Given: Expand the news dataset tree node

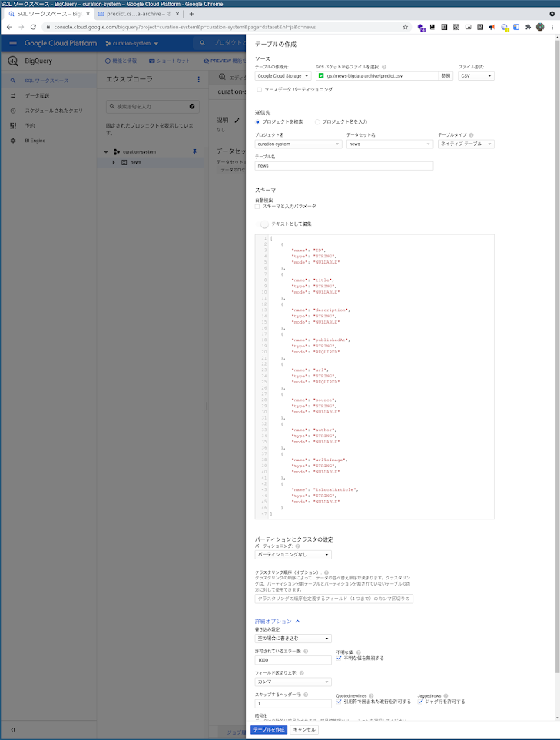Looking at the screenshot, I should click(x=114, y=162).
